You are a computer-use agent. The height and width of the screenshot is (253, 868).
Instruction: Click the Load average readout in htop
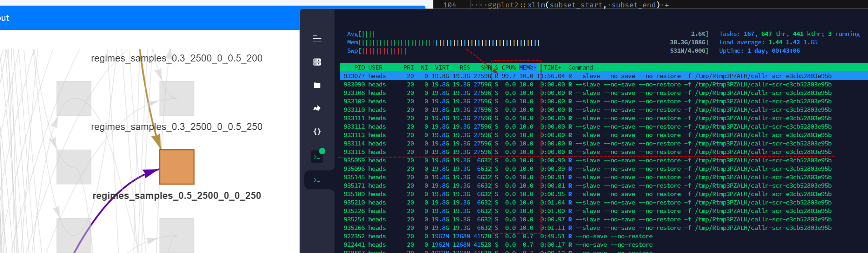(768, 42)
